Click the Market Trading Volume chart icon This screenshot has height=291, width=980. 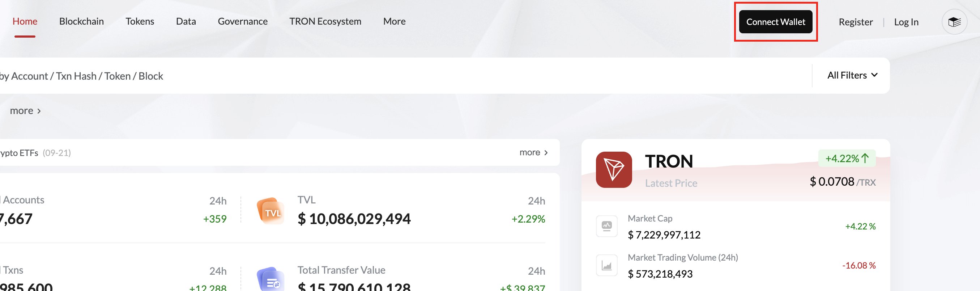[x=606, y=265]
